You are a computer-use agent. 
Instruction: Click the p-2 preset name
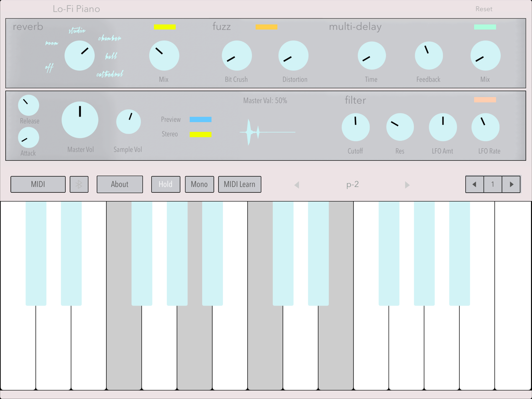(353, 184)
